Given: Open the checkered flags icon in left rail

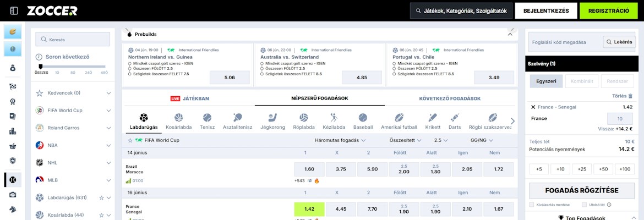Looking at the screenshot, I should 13,86.
